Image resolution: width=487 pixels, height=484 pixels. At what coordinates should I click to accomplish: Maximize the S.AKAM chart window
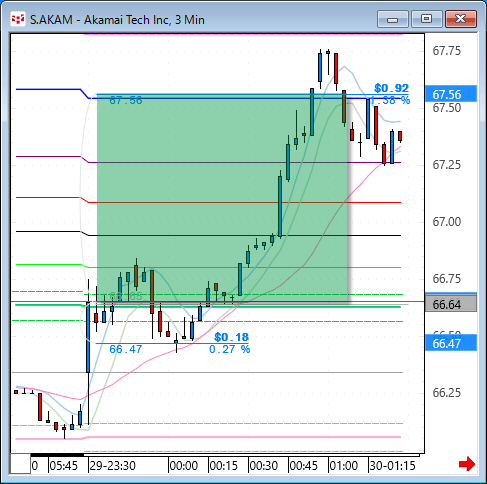[x=427, y=19]
